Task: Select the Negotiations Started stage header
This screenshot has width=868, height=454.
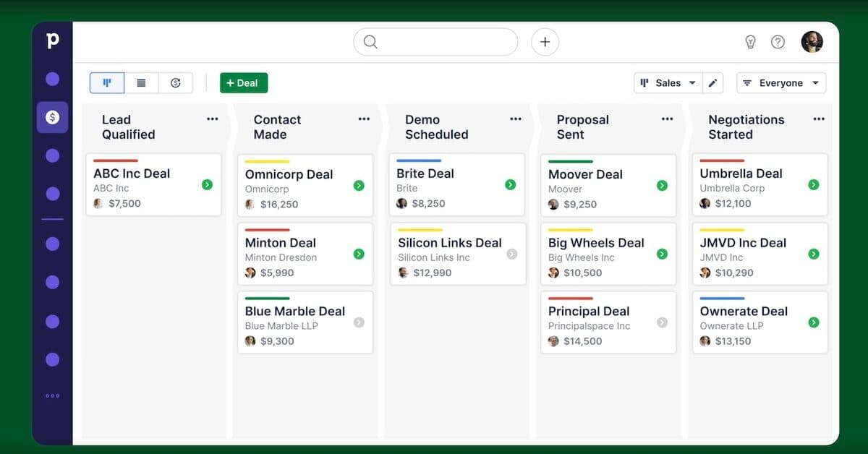Action: click(746, 127)
